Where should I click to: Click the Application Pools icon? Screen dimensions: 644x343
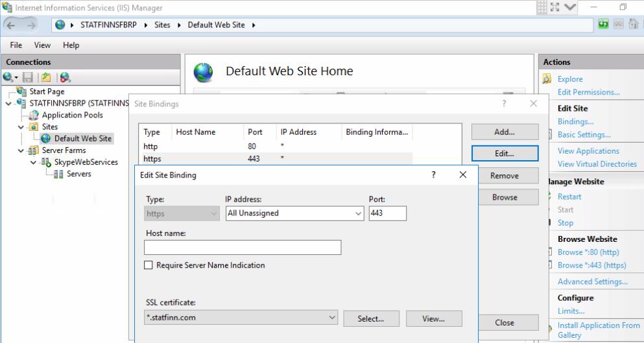coord(34,115)
